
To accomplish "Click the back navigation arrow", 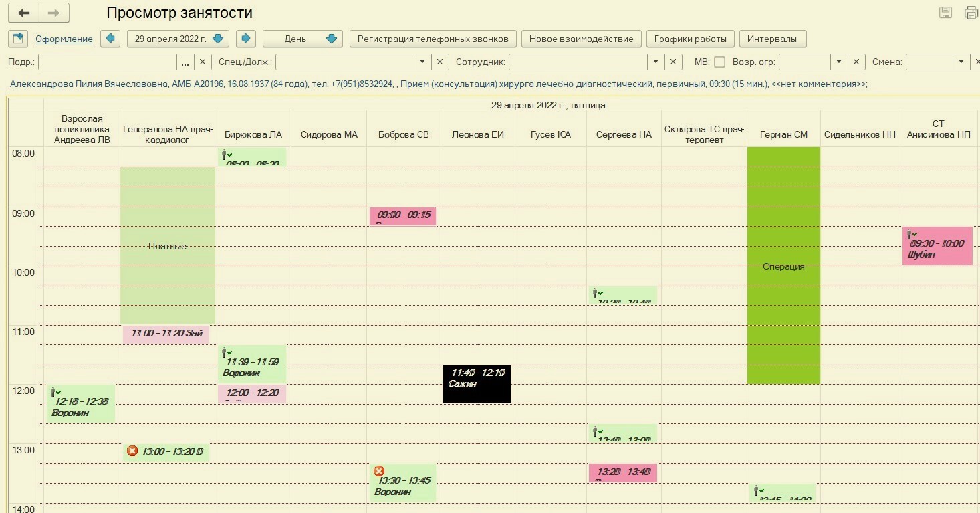I will point(23,13).
